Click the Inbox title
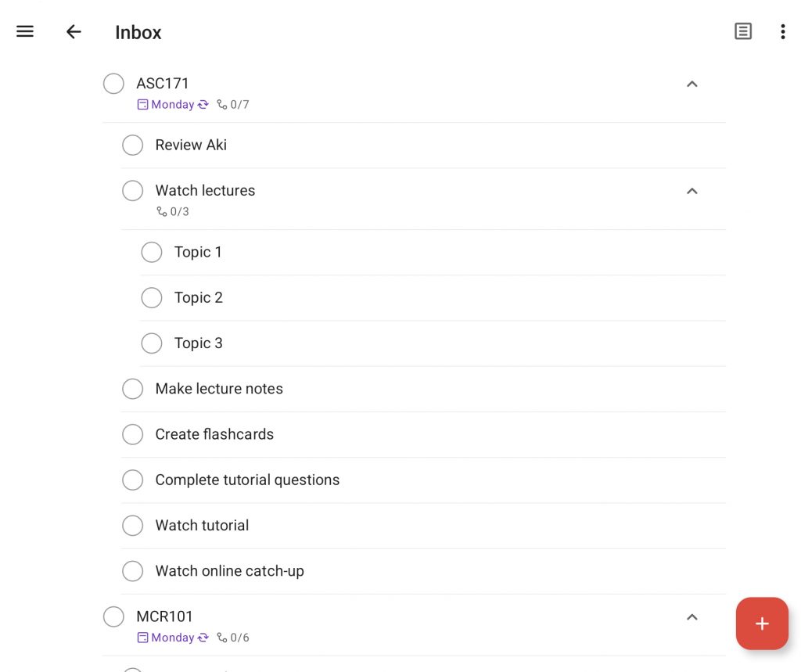The width and height of the screenshot is (801, 672). tap(138, 32)
